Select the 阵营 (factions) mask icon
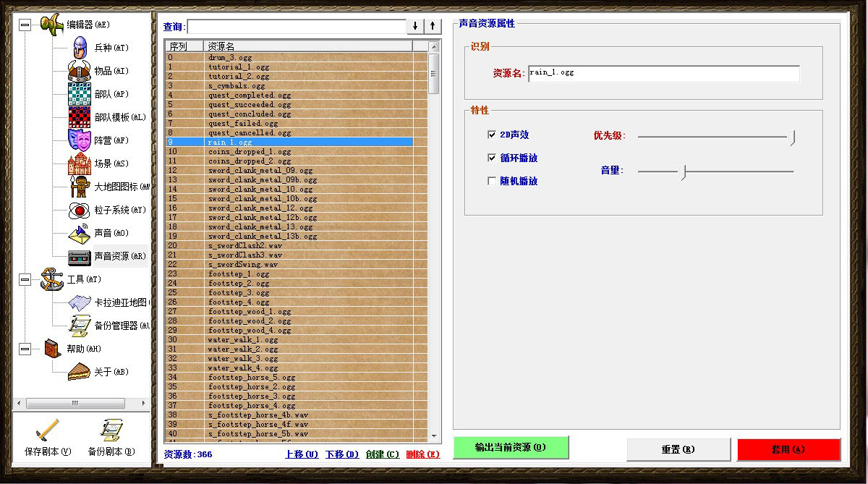The image size is (868, 484). coord(80,140)
